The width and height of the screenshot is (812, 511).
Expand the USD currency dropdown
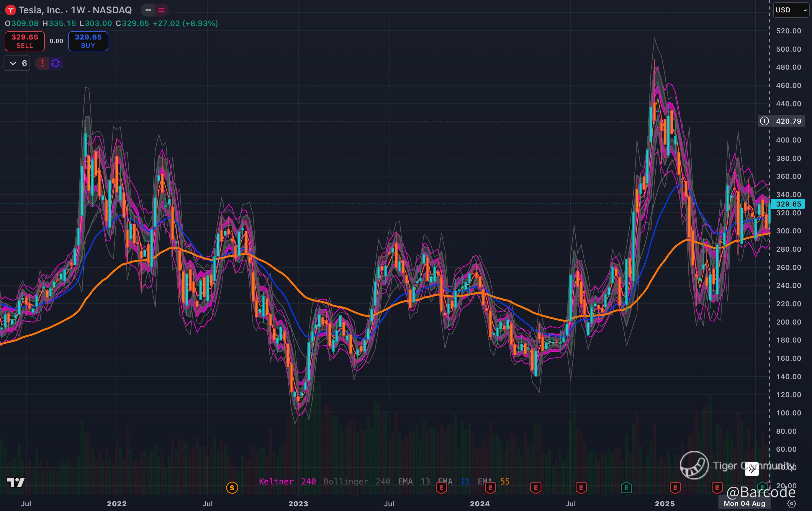coord(791,10)
